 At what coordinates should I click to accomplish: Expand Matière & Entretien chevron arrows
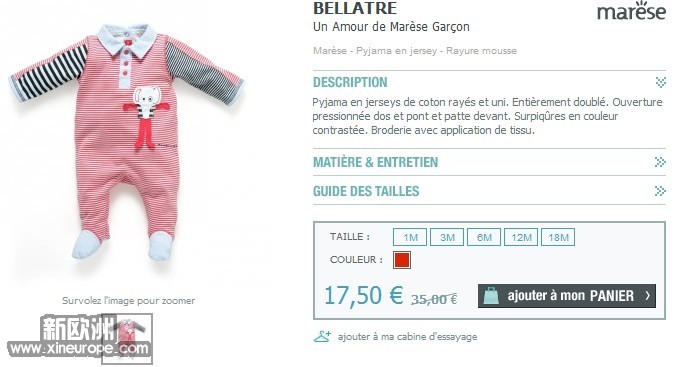[x=660, y=162]
